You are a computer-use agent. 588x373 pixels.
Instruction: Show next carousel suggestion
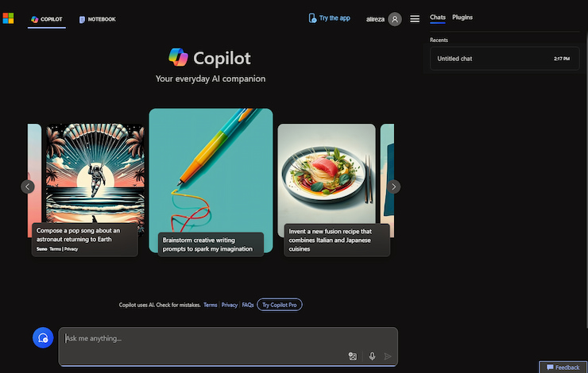tap(393, 186)
